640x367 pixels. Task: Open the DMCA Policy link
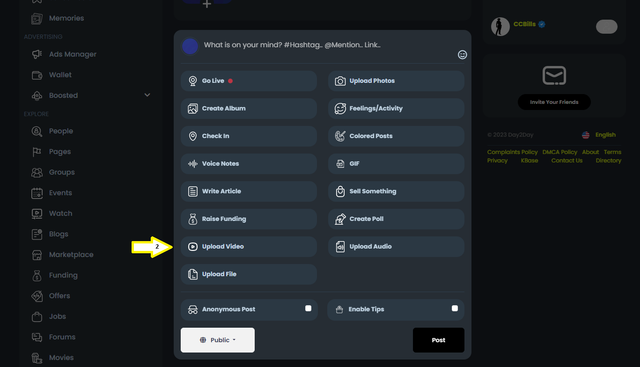point(560,152)
